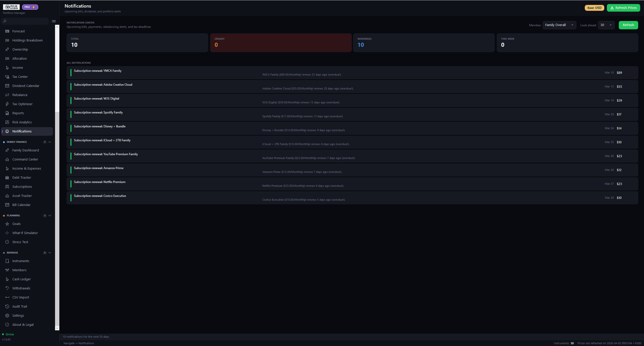Open the Audit Trail history
Image resolution: width=644 pixels, height=346 pixels.
click(x=19, y=306)
